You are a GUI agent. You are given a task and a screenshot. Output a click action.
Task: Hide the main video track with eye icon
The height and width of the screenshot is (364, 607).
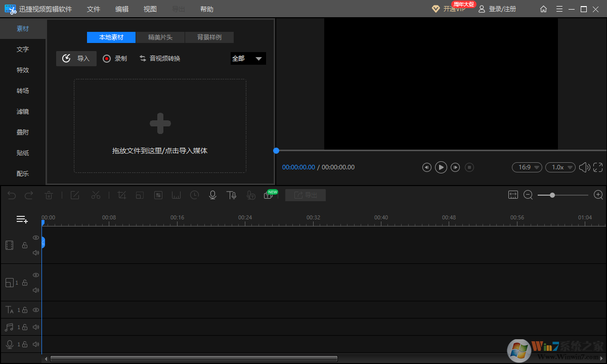pos(36,238)
